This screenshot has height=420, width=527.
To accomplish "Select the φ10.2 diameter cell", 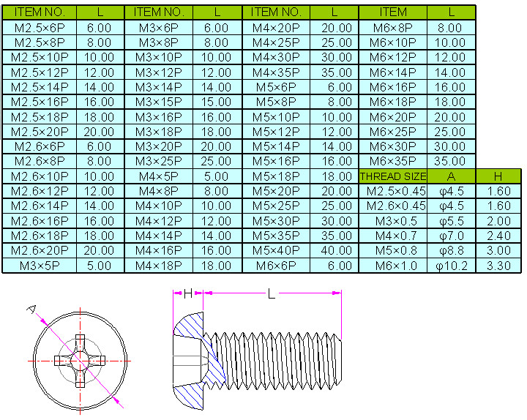I will tap(451, 266).
